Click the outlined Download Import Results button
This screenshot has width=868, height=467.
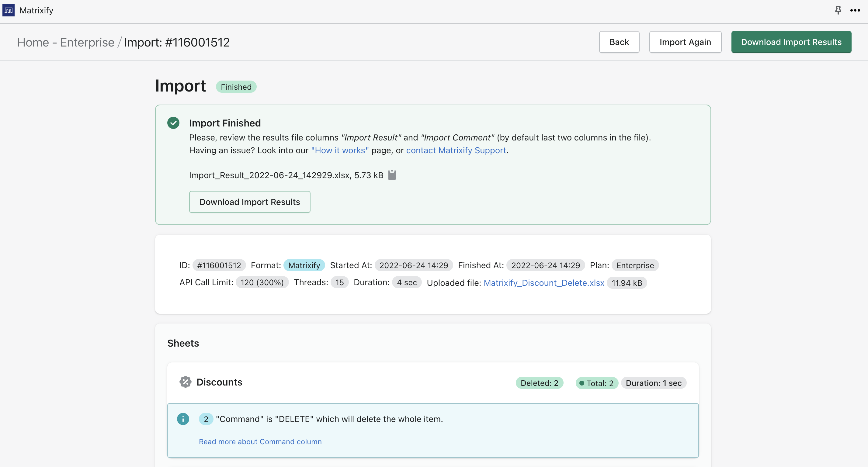point(249,202)
